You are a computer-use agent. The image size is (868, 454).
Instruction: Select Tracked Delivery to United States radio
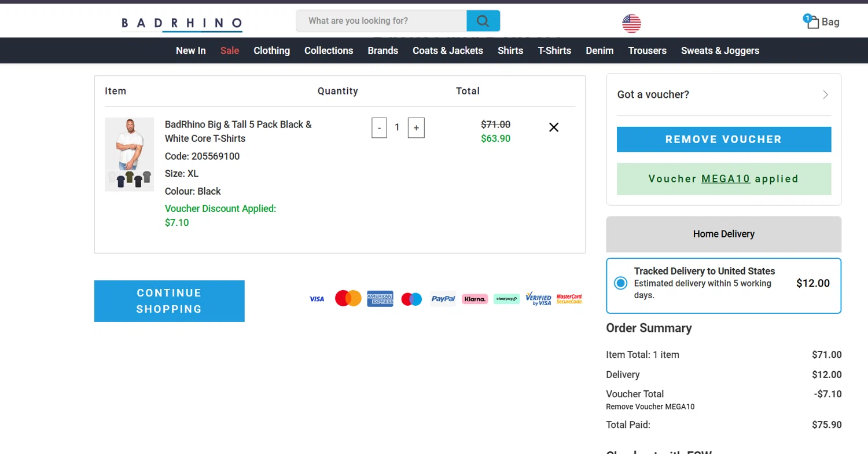pos(621,283)
